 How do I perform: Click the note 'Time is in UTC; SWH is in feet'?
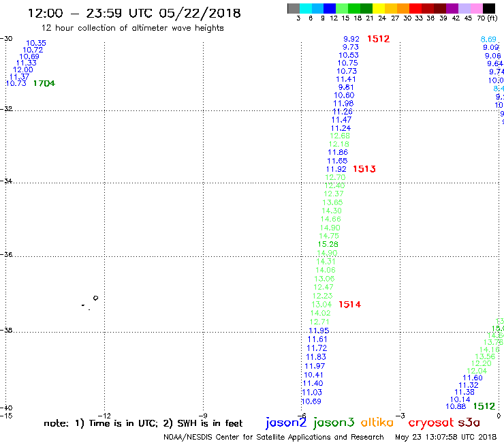(143, 423)
